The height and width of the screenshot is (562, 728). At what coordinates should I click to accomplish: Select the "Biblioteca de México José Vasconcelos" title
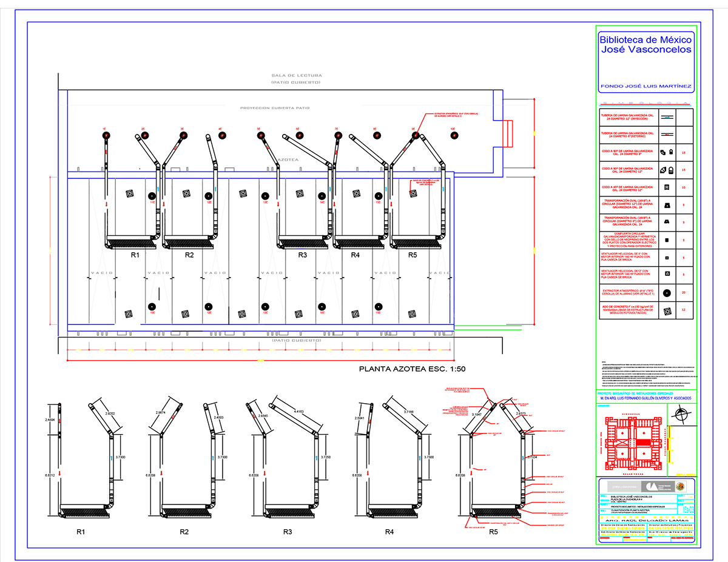(645, 45)
